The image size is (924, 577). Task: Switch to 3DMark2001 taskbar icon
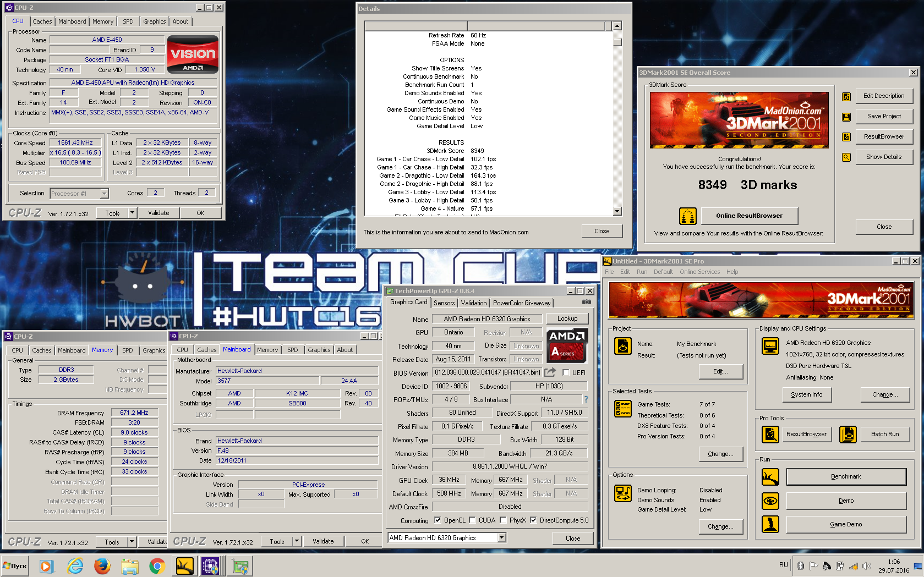click(x=185, y=565)
